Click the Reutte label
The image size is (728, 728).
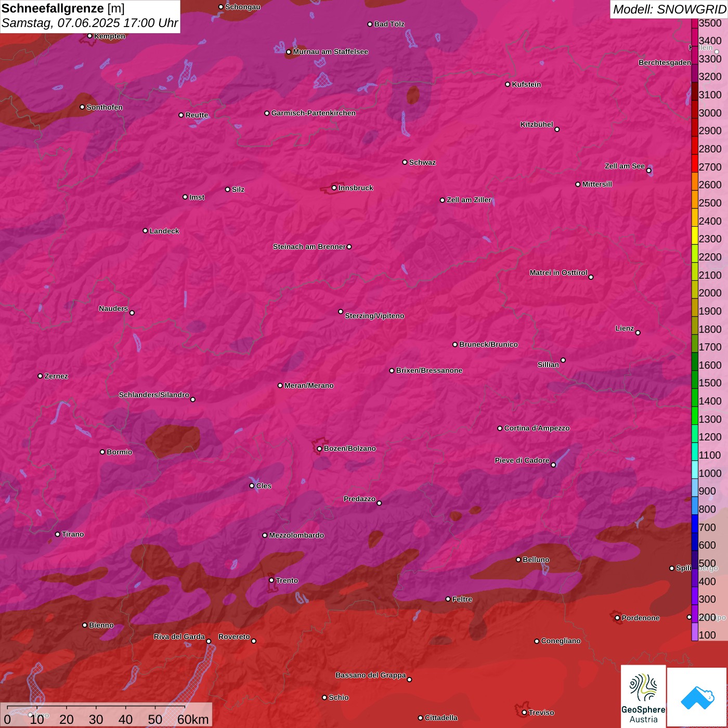[x=197, y=115]
